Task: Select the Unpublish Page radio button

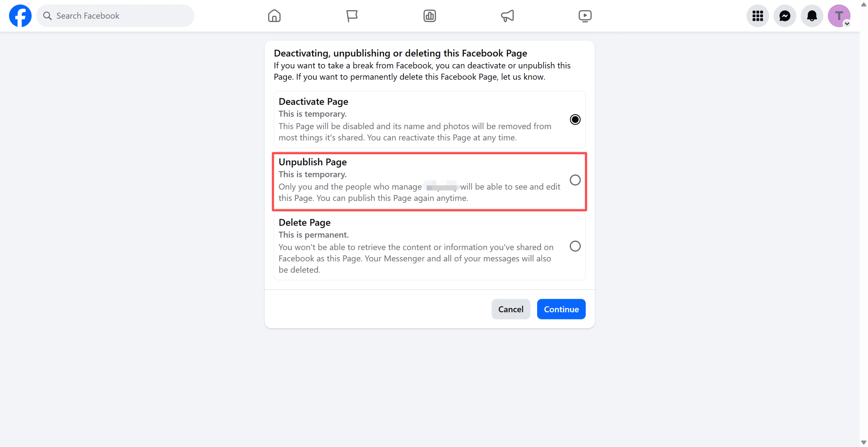Action: click(x=575, y=180)
